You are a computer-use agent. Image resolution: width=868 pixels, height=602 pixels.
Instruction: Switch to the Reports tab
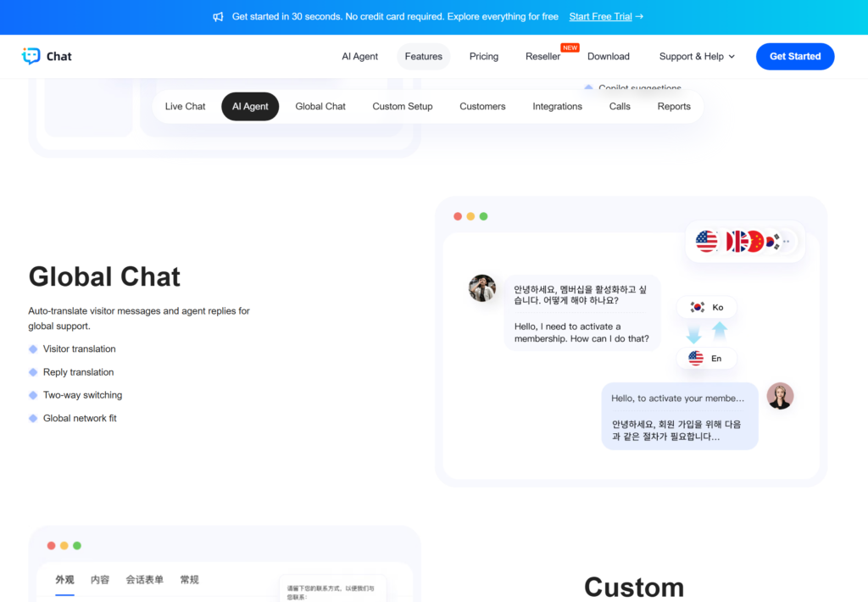674,106
